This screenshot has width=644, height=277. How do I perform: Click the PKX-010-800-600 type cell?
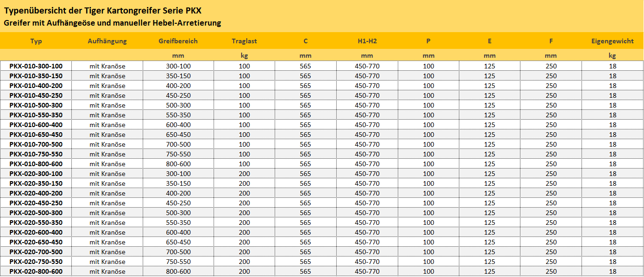coord(36,164)
